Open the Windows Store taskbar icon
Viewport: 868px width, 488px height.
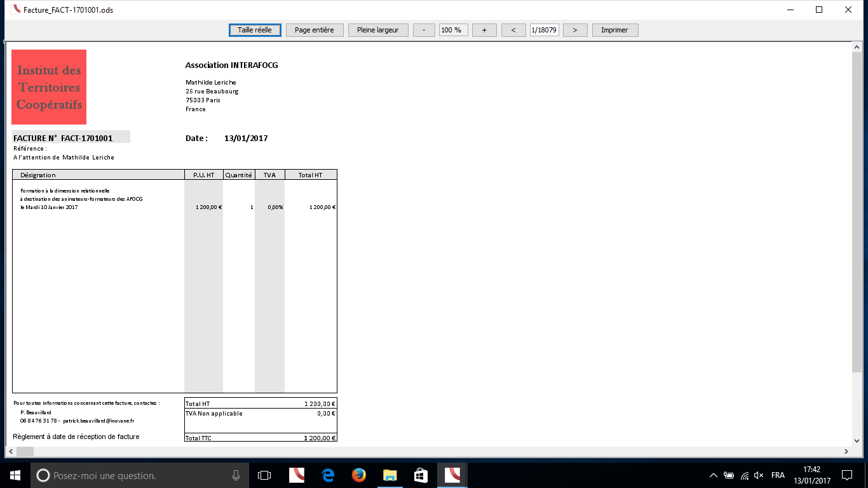point(421,475)
